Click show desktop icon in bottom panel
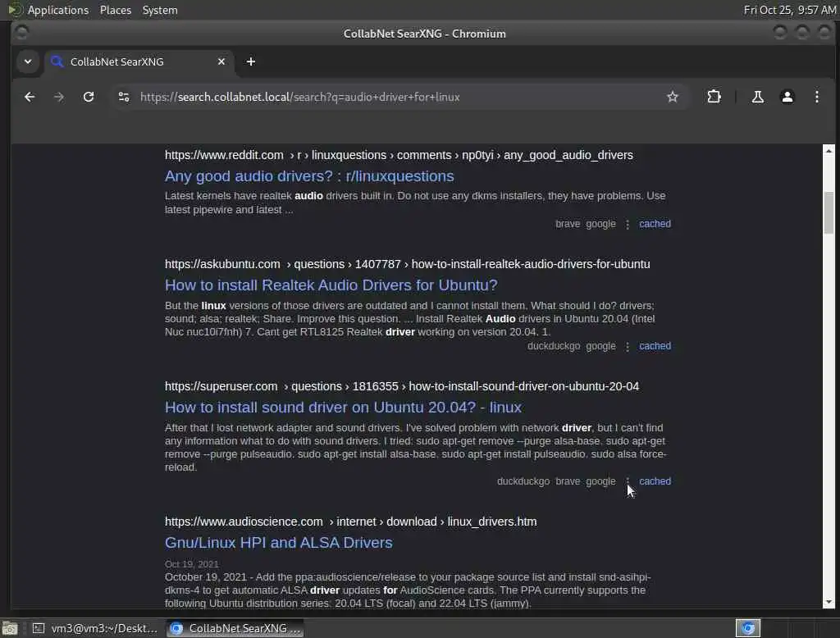Viewport: 840px width, 638px height. coord(10,628)
